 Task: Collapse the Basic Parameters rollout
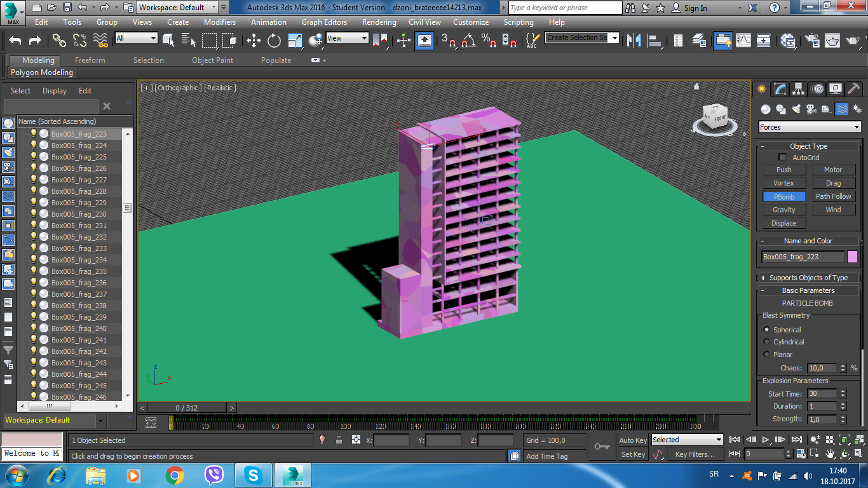(808, 290)
